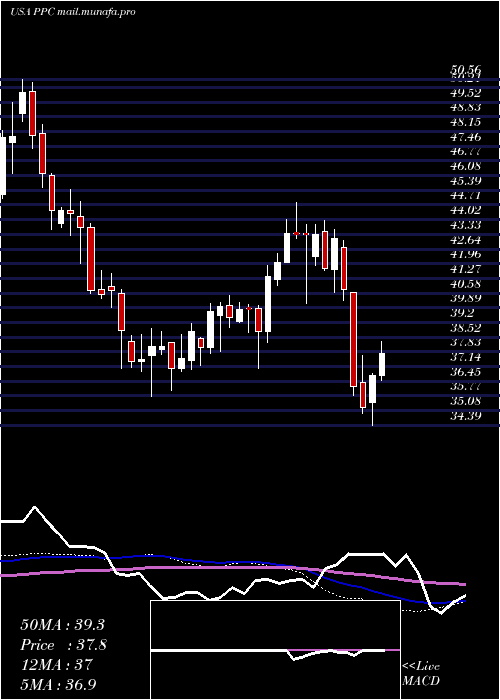Select the 41.27 price axis label
The image size is (500, 700).
coord(466,269)
